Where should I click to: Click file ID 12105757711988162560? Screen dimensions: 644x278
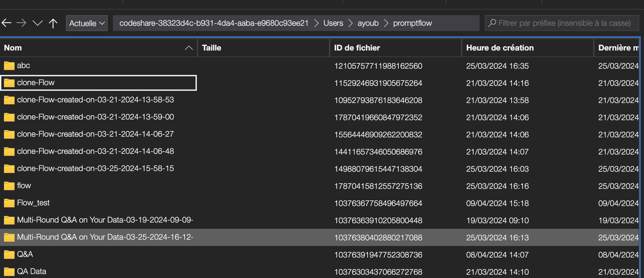(378, 66)
